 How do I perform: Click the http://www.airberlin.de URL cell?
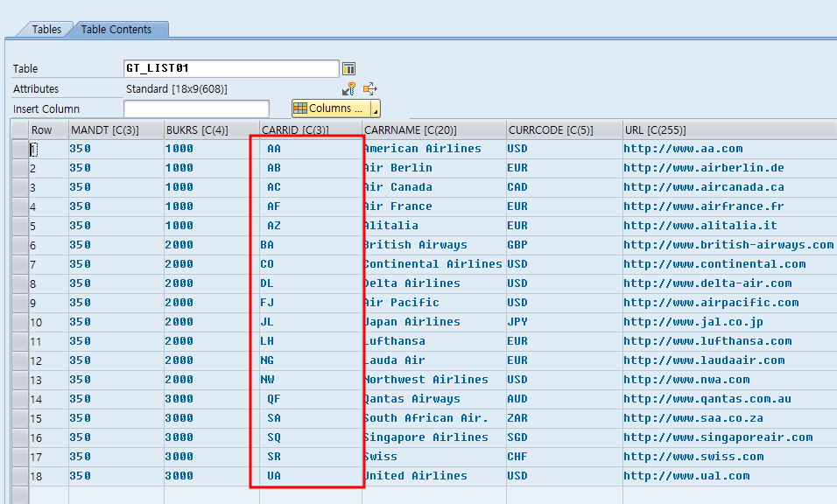729,168
